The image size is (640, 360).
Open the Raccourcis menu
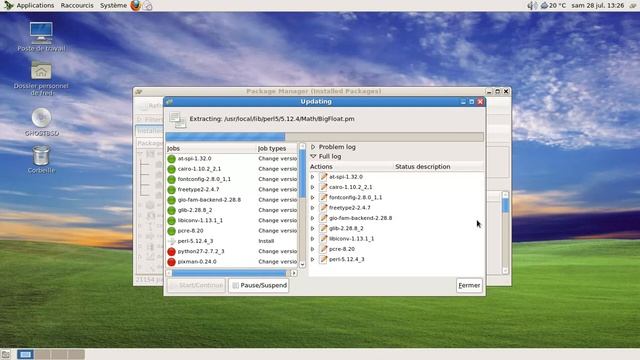[77, 5]
